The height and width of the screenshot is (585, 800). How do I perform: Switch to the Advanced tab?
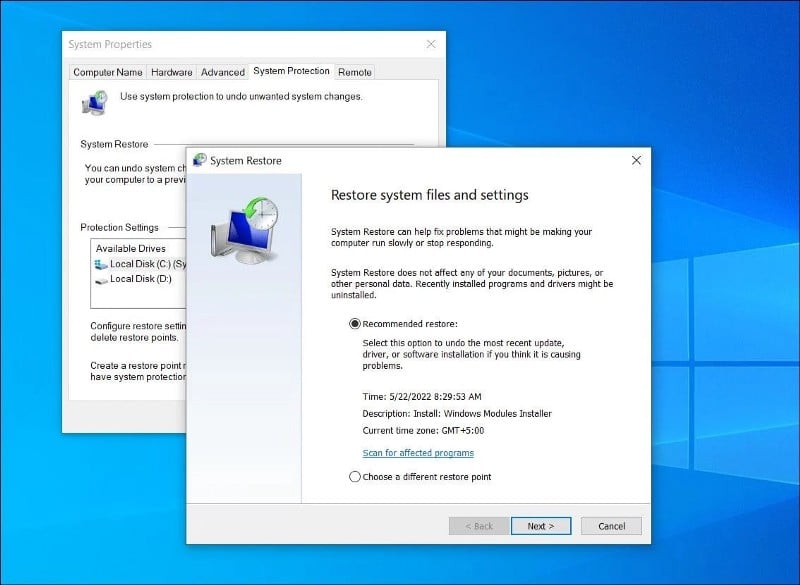coord(222,72)
